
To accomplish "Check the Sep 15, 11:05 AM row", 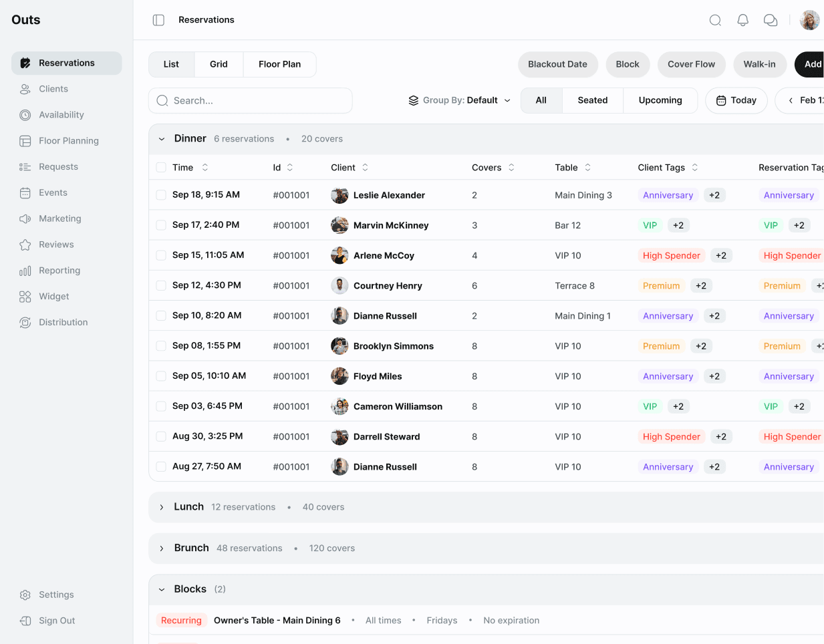I will pyautogui.click(x=161, y=255).
